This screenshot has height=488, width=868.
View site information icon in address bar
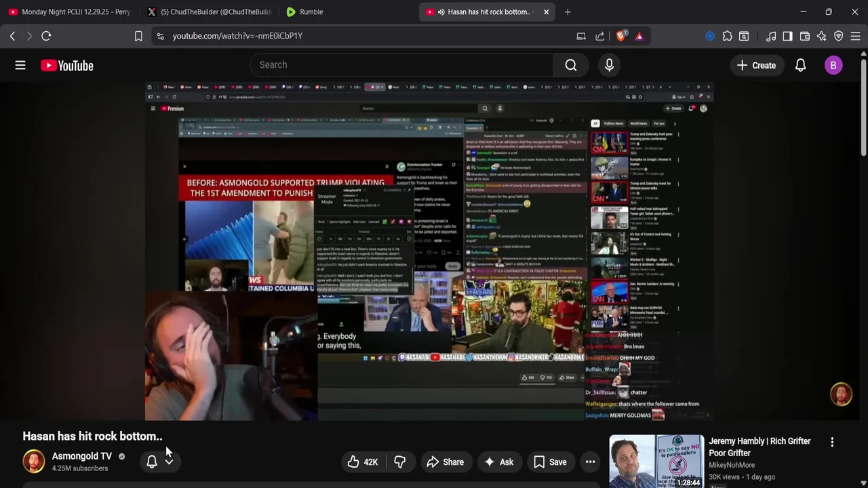(x=160, y=36)
